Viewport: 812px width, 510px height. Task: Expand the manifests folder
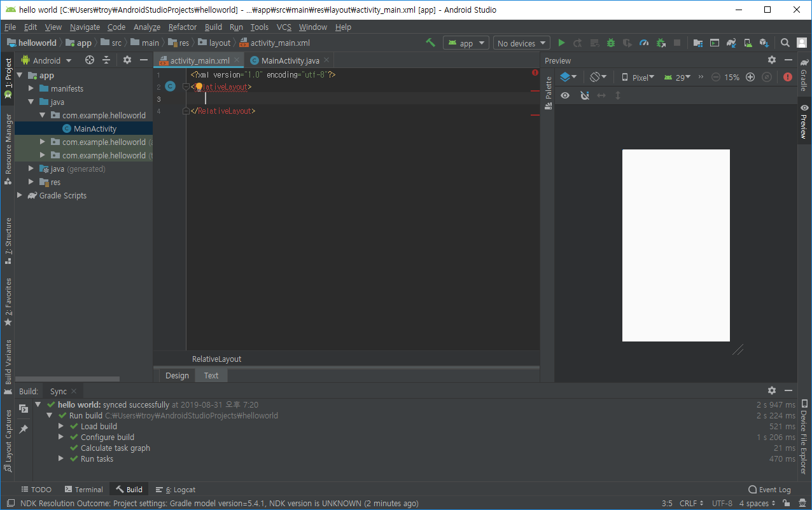click(x=31, y=88)
